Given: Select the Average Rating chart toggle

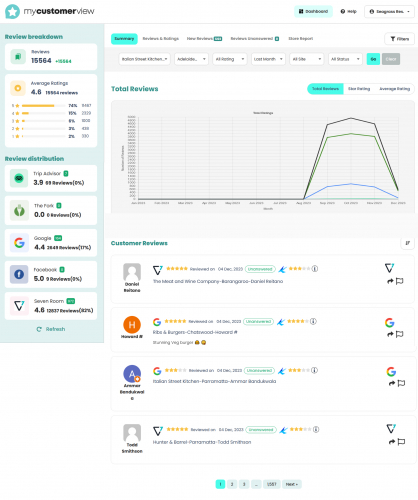Looking at the screenshot, I should tap(394, 89).
